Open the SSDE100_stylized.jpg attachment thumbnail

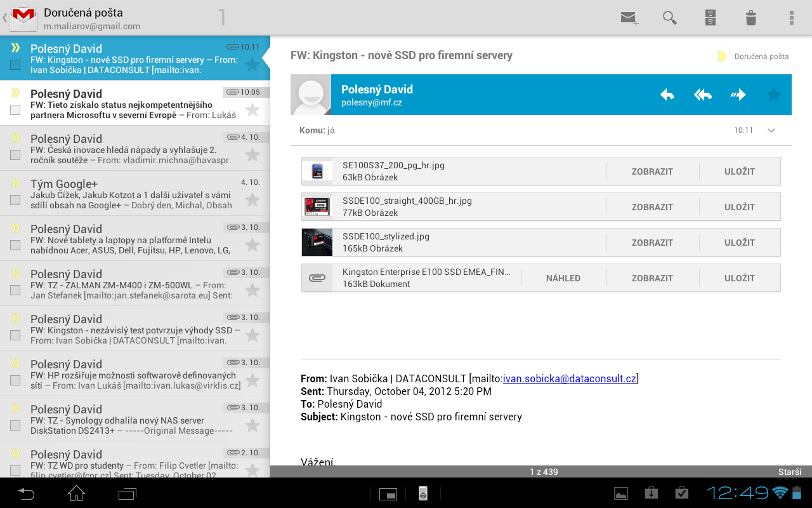tap(317, 242)
